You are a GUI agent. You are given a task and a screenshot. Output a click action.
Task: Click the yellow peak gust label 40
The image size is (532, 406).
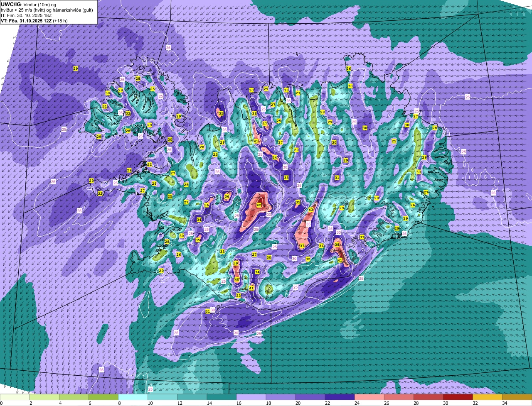(x=237, y=280)
